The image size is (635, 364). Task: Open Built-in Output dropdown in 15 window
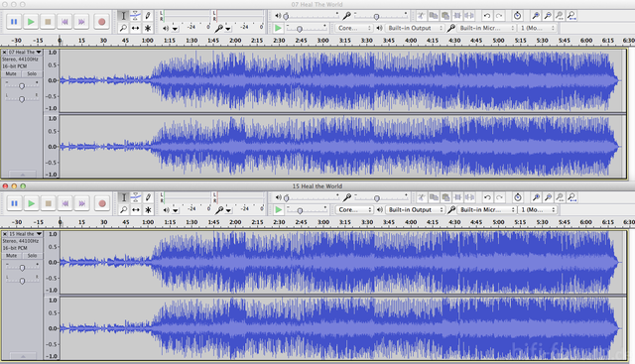(x=415, y=209)
